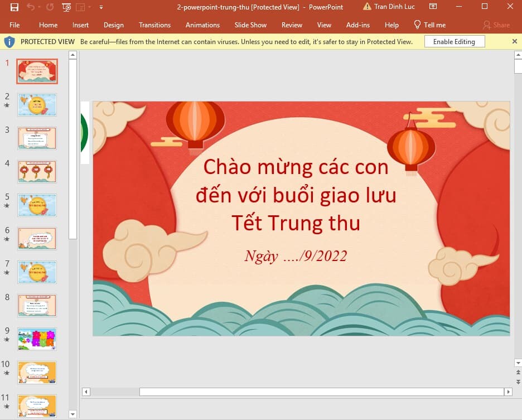Open the Undo history dropdown arrow

point(38,7)
